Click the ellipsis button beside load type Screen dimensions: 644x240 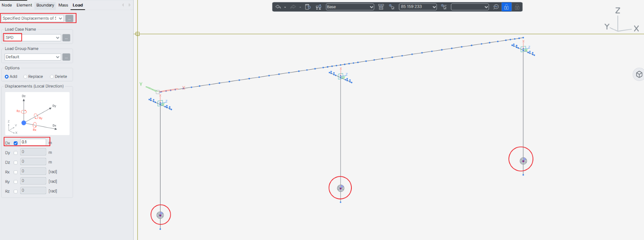[69, 18]
